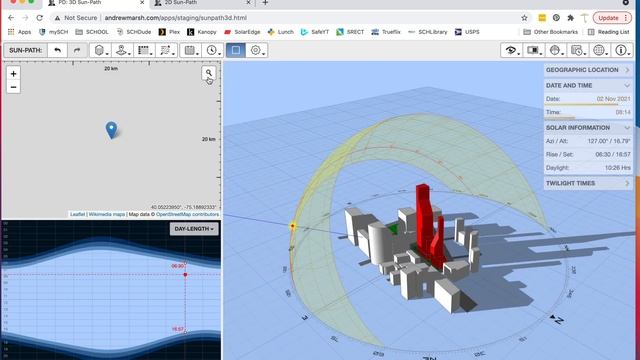Viewport: 640px width, 360px height.
Task: Open the gridded globe projection menu
Action: tap(600, 50)
